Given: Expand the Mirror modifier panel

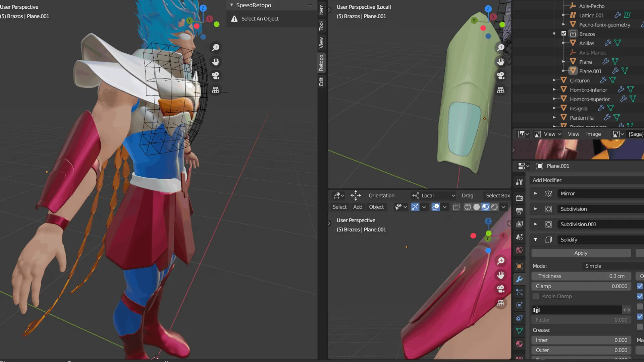Looking at the screenshot, I should point(535,193).
